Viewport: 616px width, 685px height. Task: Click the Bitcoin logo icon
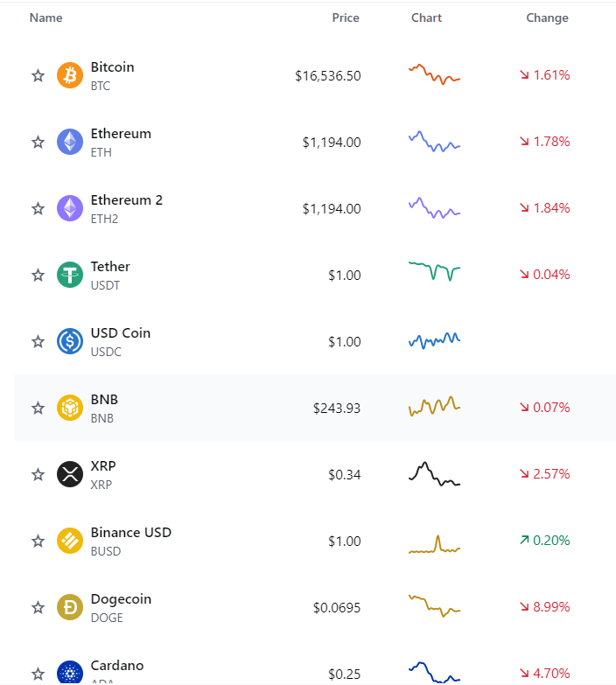pos(70,75)
